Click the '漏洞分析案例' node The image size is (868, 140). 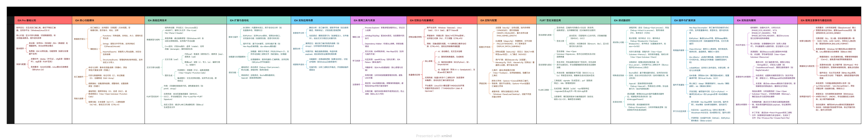pyautogui.click(x=741, y=105)
